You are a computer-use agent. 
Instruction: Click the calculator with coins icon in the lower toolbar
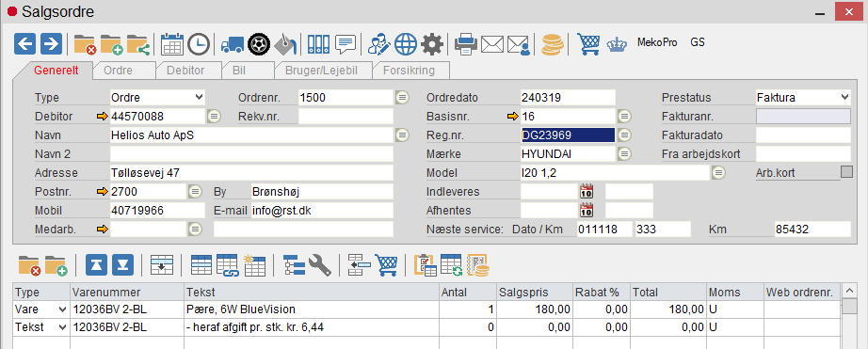(x=478, y=265)
